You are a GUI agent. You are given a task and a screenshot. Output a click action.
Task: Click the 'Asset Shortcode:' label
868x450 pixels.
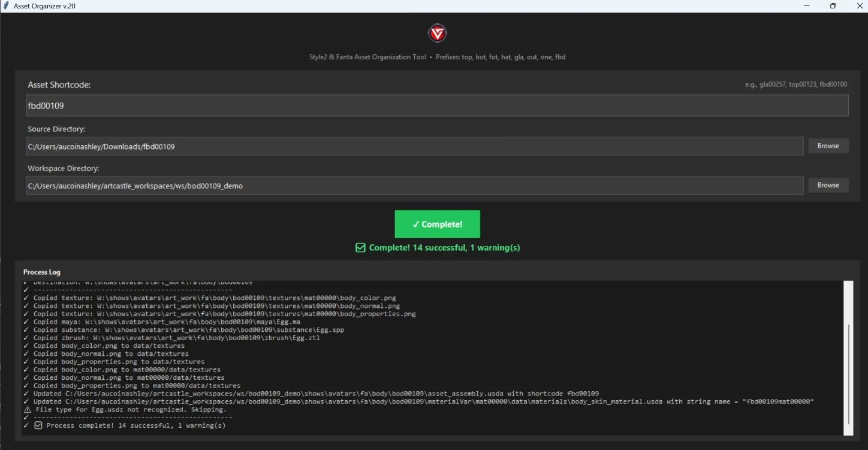(x=59, y=85)
